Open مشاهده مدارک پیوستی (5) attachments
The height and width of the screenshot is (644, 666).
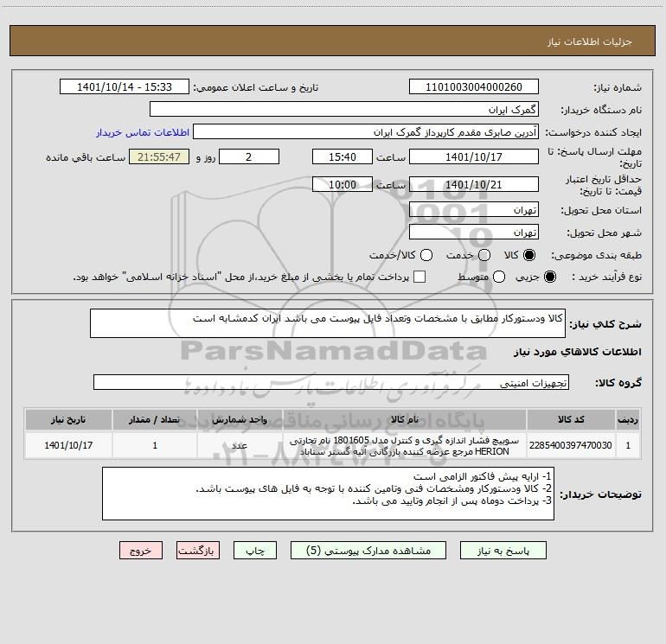(x=368, y=551)
